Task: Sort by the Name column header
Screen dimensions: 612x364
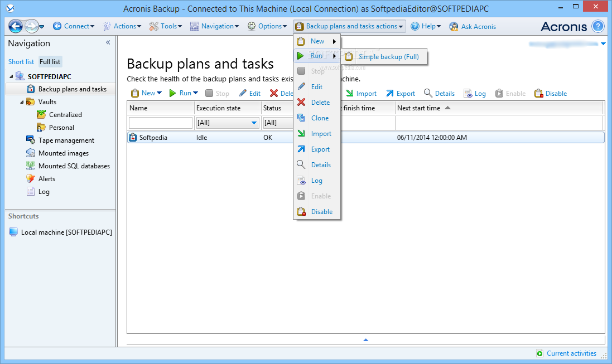Action: (161, 108)
